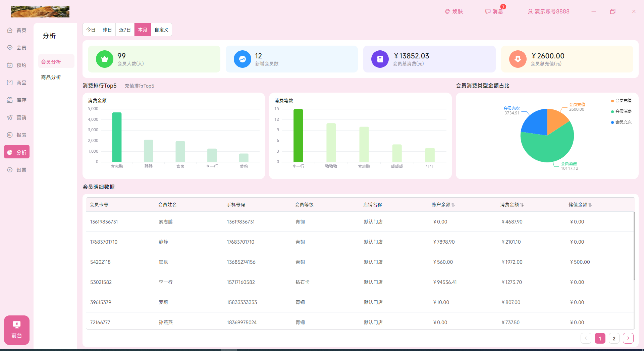This screenshot has width=644, height=351.
Task: Go to the 预约 appointments icon
Action: [10, 65]
